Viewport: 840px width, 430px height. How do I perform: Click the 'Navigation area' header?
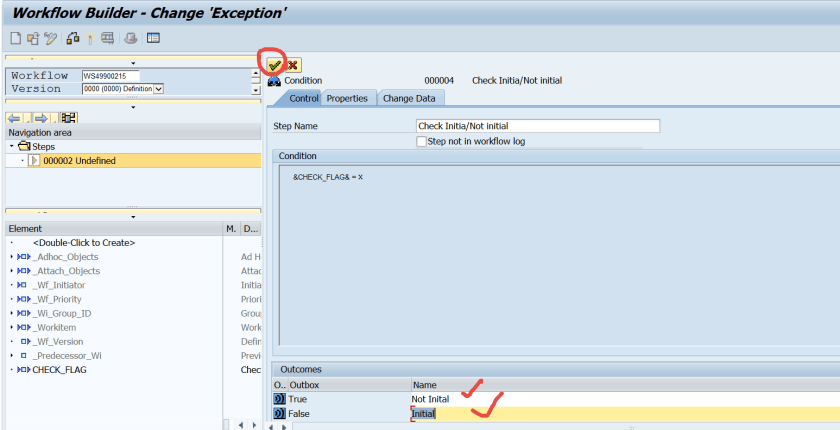(133, 132)
